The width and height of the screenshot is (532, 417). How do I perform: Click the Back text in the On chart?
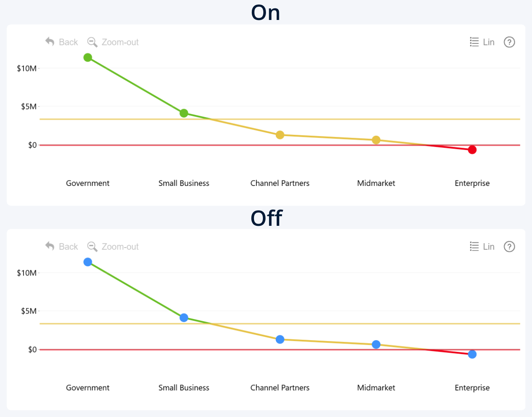68,42
